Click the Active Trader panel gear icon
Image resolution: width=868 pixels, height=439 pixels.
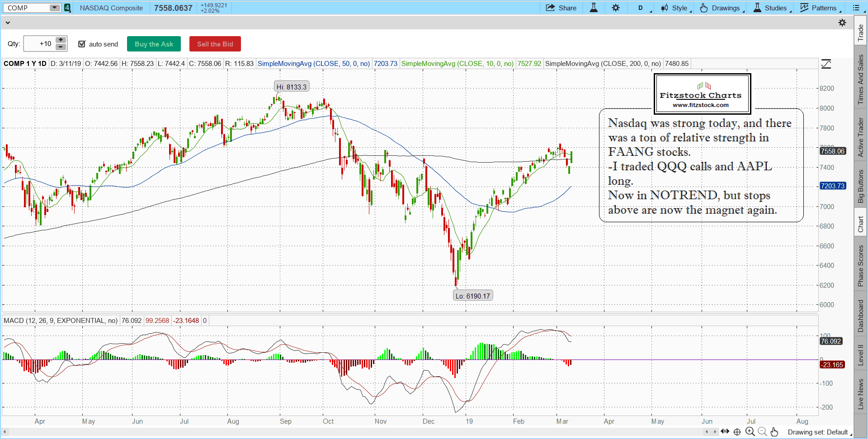(842, 23)
